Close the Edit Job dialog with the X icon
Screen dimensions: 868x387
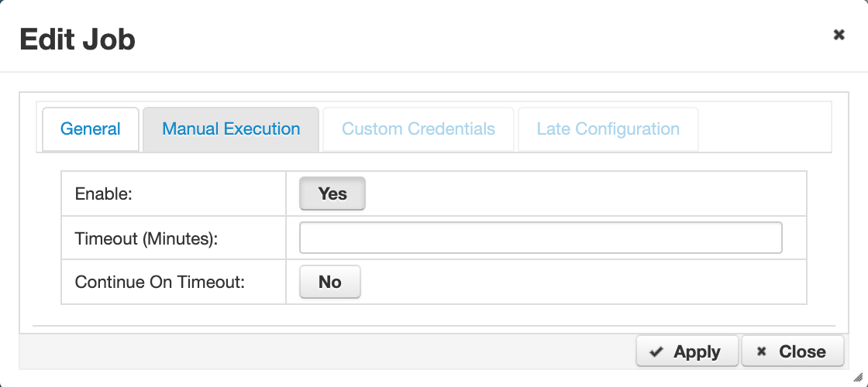coord(839,35)
